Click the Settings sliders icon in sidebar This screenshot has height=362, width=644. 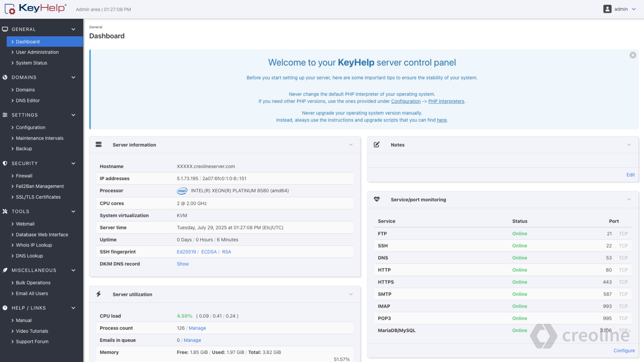point(5,115)
